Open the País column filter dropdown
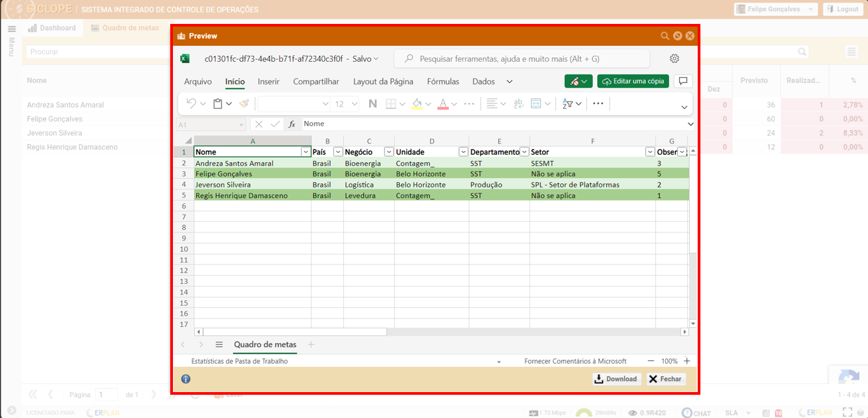 pos(338,152)
